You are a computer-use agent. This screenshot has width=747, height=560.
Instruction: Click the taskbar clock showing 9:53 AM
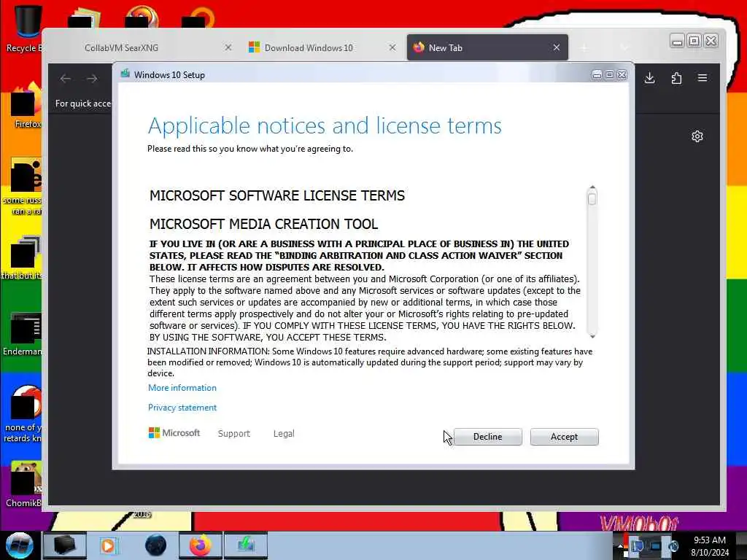click(x=710, y=546)
